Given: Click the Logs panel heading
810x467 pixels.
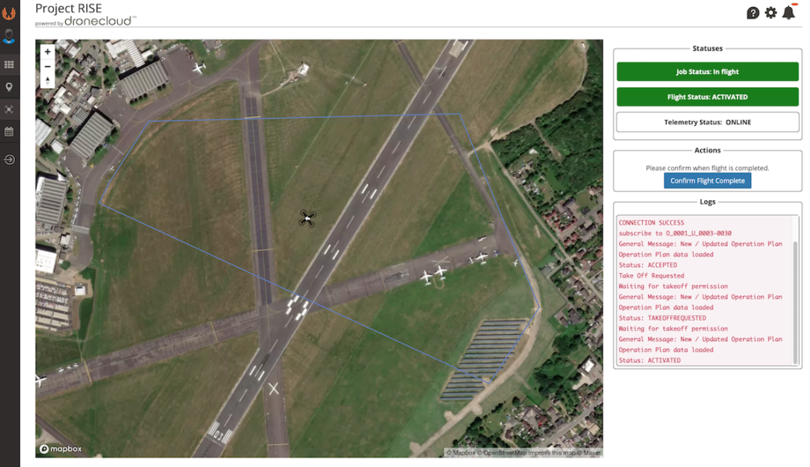Looking at the screenshot, I should tap(707, 202).
